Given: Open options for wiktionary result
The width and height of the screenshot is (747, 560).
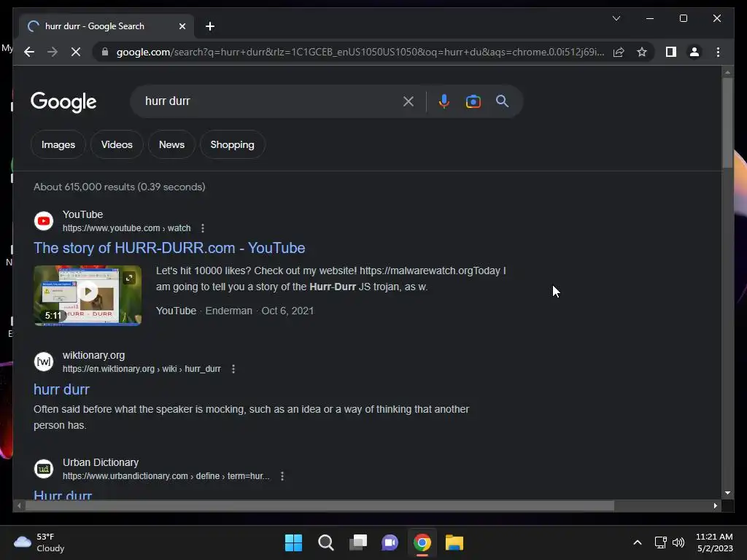Looking at the screenshot, I should pos(233,369).
